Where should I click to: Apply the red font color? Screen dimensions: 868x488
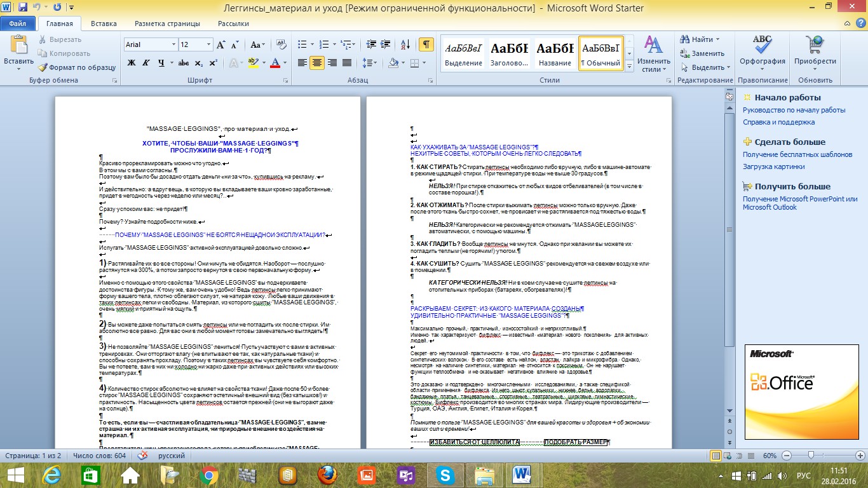[275, 63]
